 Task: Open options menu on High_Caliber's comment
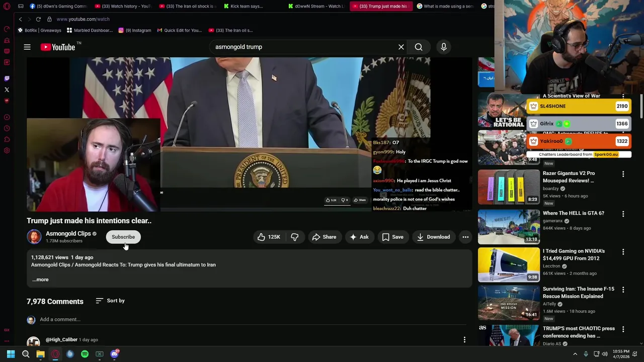point(464,340)
